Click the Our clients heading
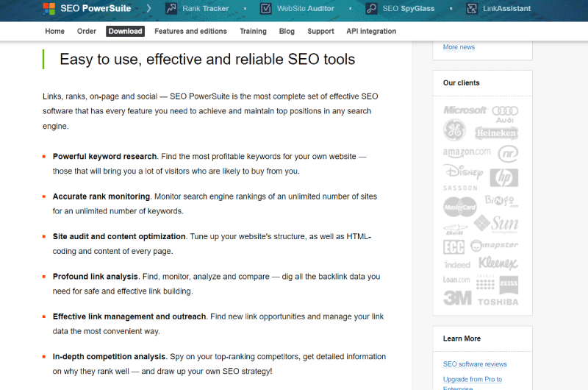This screenshot has width=588, height=390. (462, 83)
